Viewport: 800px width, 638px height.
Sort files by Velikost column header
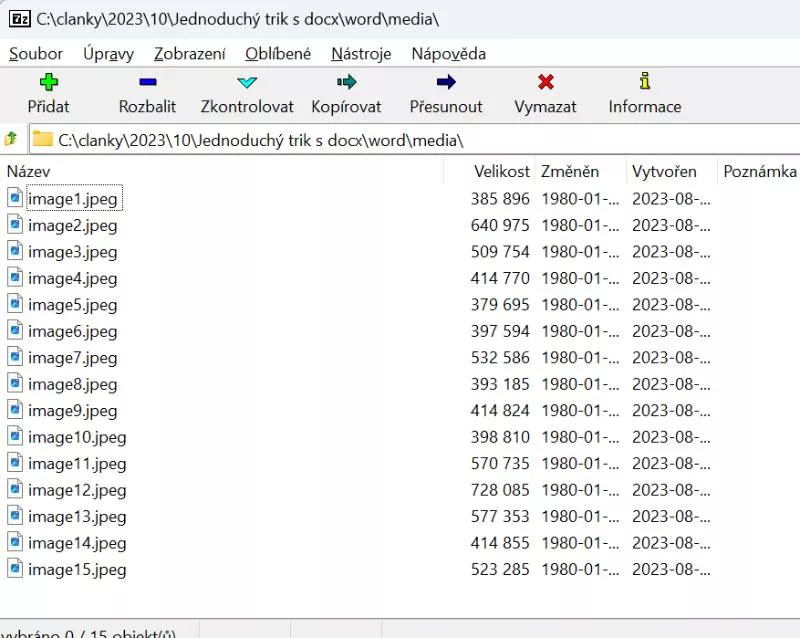click(501, 171)
